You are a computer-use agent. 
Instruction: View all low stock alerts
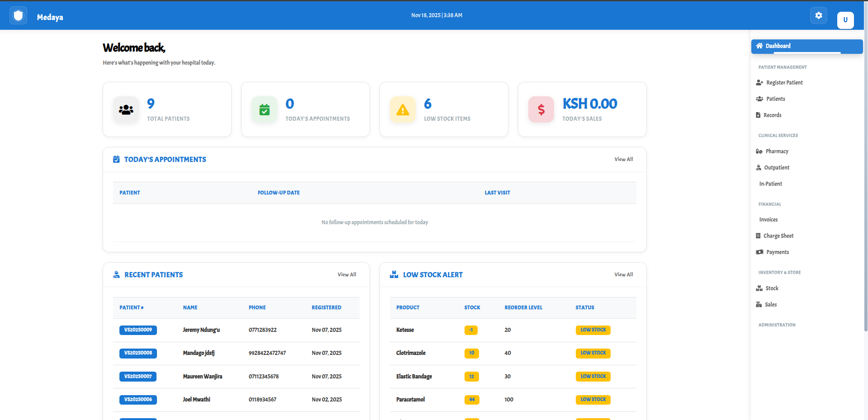pyautogui.click(x=623, y=274)
